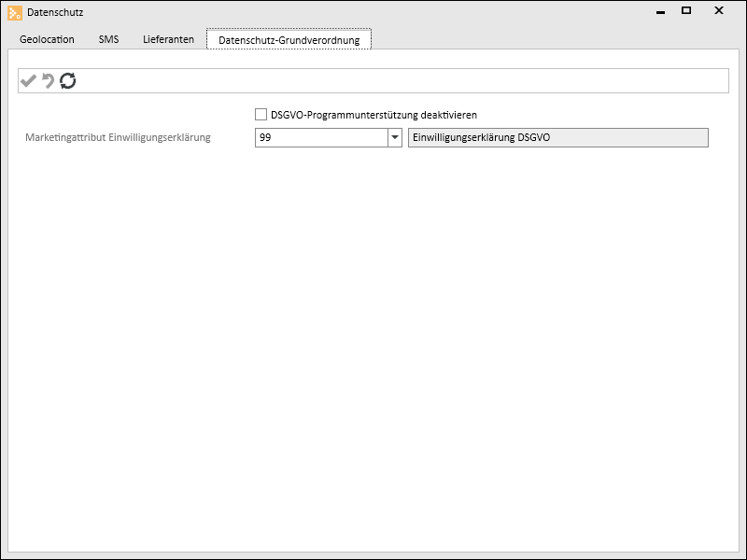
Task: Minimize the Datenschutz window
Action: coord(660,11)
